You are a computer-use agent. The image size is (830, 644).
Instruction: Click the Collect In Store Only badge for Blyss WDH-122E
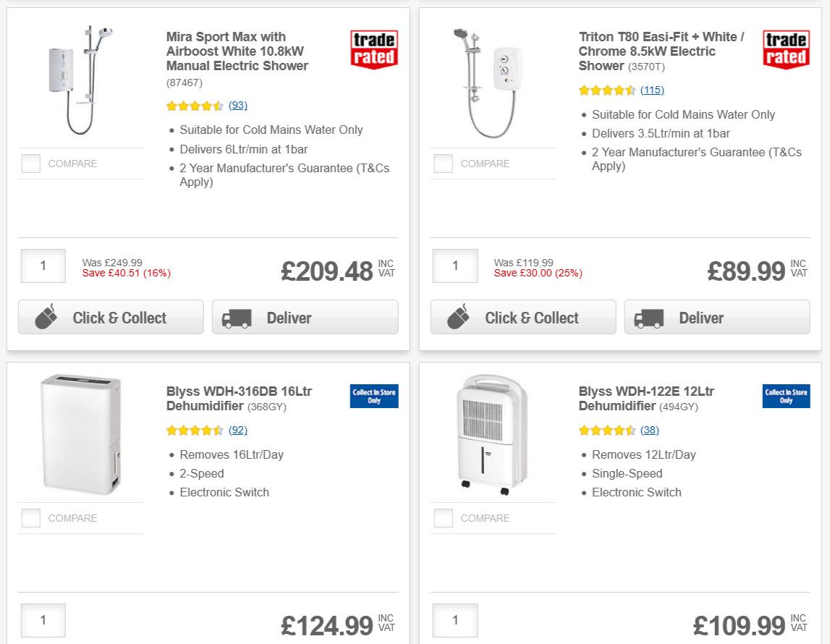click(x=786, y=397)
